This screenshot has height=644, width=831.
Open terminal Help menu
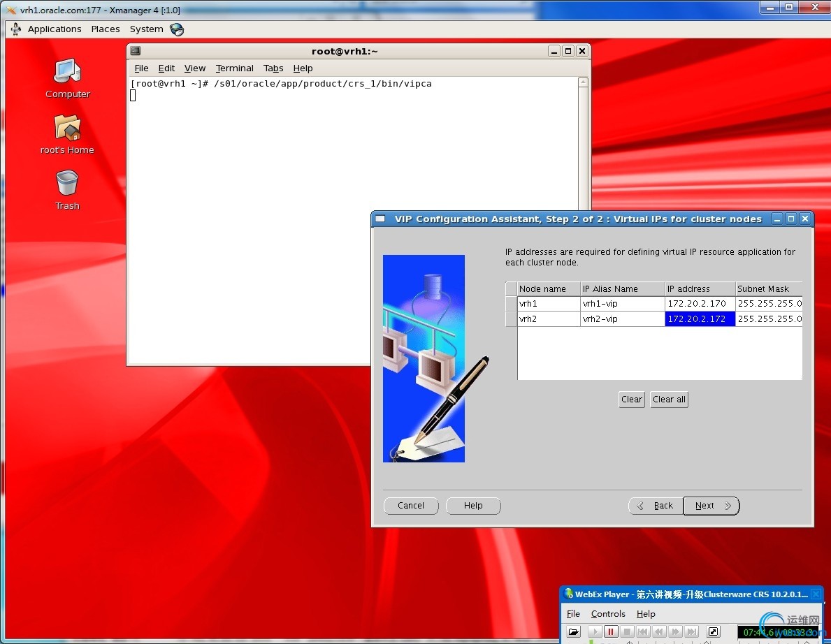point(303,68)
